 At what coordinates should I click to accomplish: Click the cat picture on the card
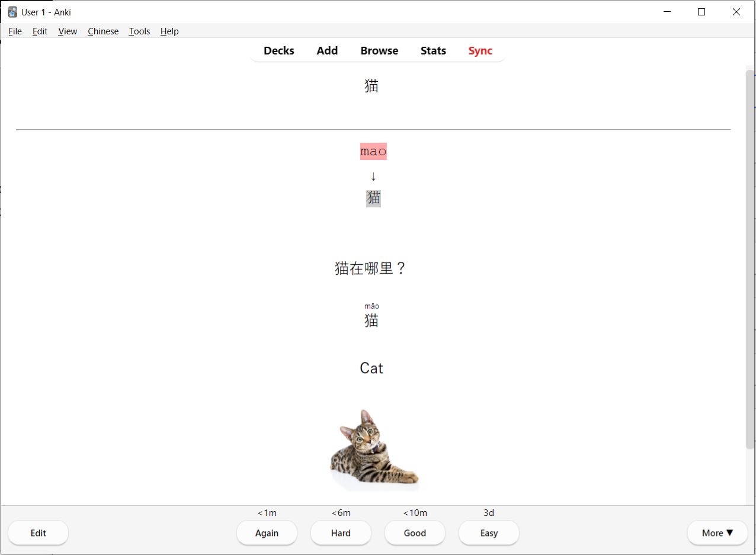[x=374, y=450]
